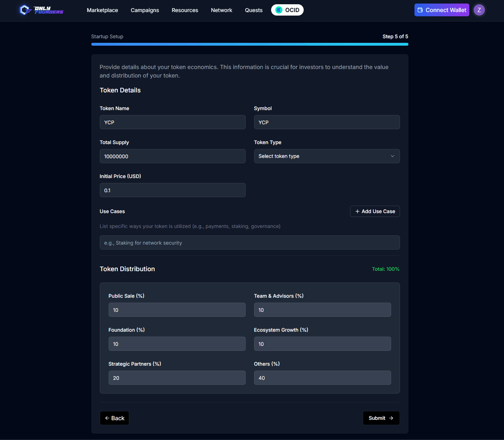Screen dimensions: 504x440
Task: Open Resources in the navbar
Action: 185,10
